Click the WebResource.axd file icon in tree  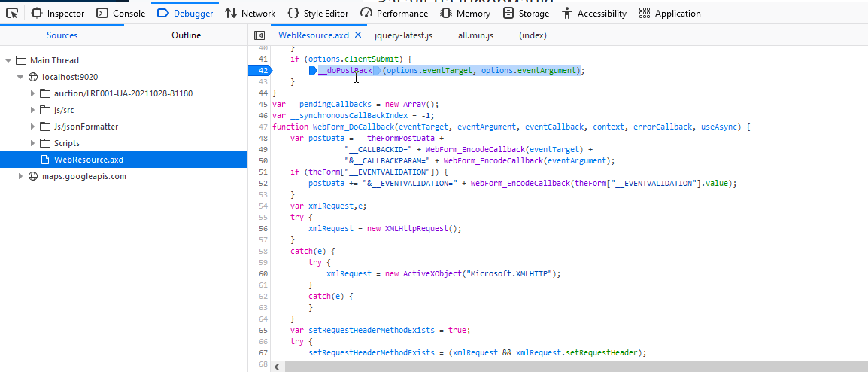pyautogui.click(x=45, y=160)
